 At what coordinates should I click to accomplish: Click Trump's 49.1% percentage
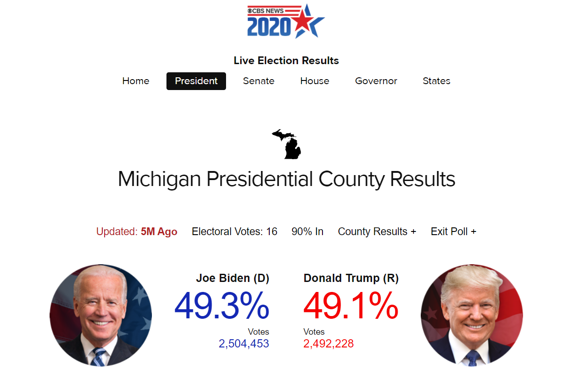pos(351,307)
